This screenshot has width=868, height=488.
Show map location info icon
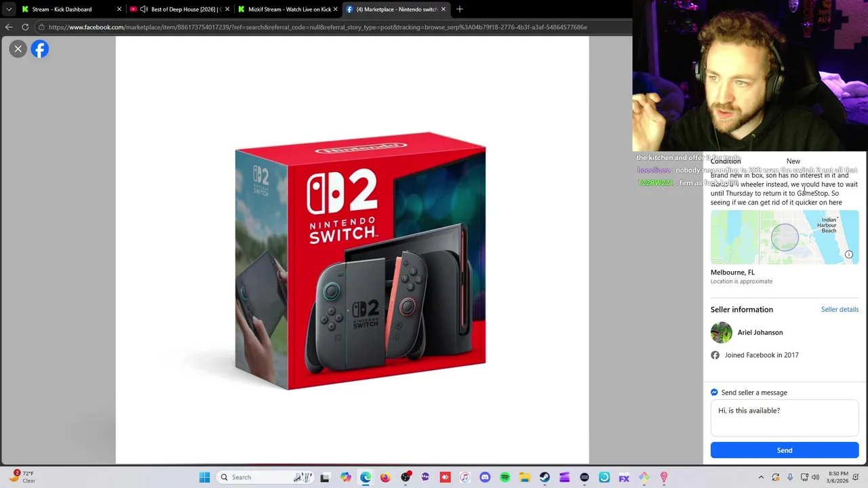849,255
